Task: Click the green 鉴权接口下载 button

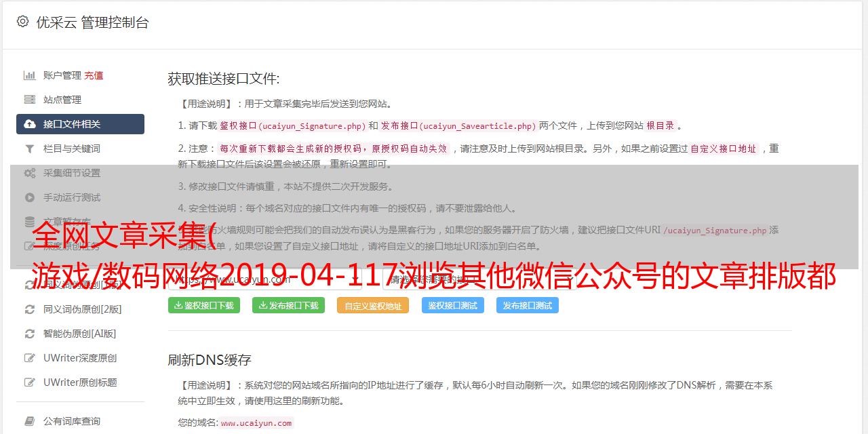Action: pos(204,305)
